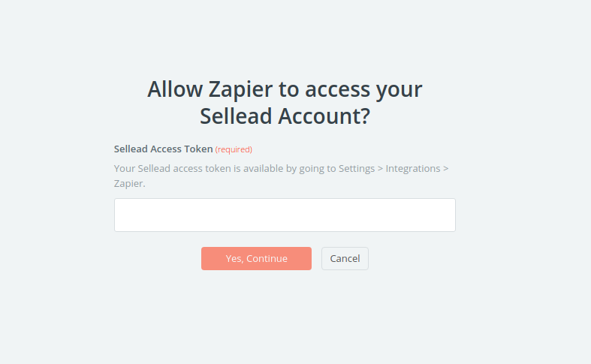Click the word Integrations in the description

click(x=413, y=168)
